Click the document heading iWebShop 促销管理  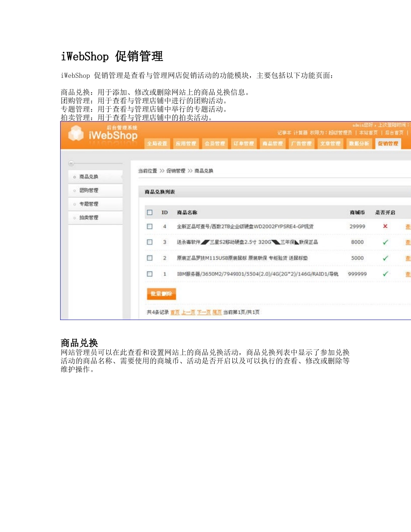click(x=112, y=56)
